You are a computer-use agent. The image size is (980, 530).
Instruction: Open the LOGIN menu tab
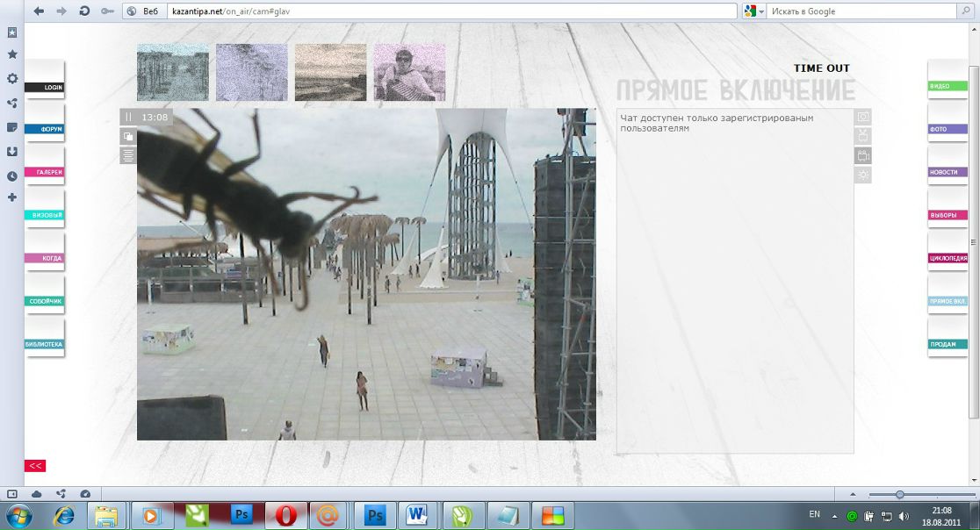[45, 88]
